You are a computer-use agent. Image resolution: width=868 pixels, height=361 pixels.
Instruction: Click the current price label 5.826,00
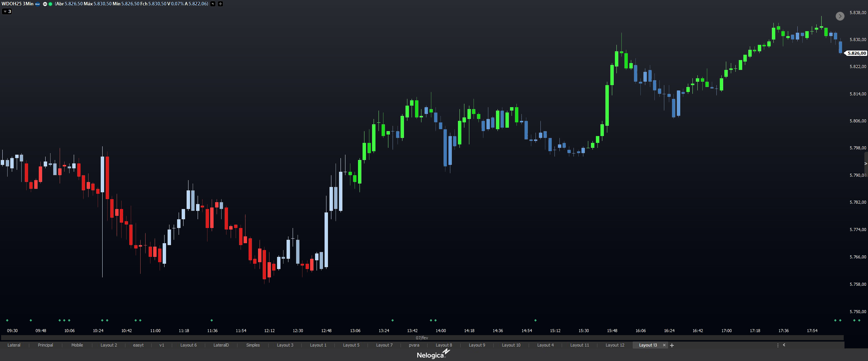point(857,53)
